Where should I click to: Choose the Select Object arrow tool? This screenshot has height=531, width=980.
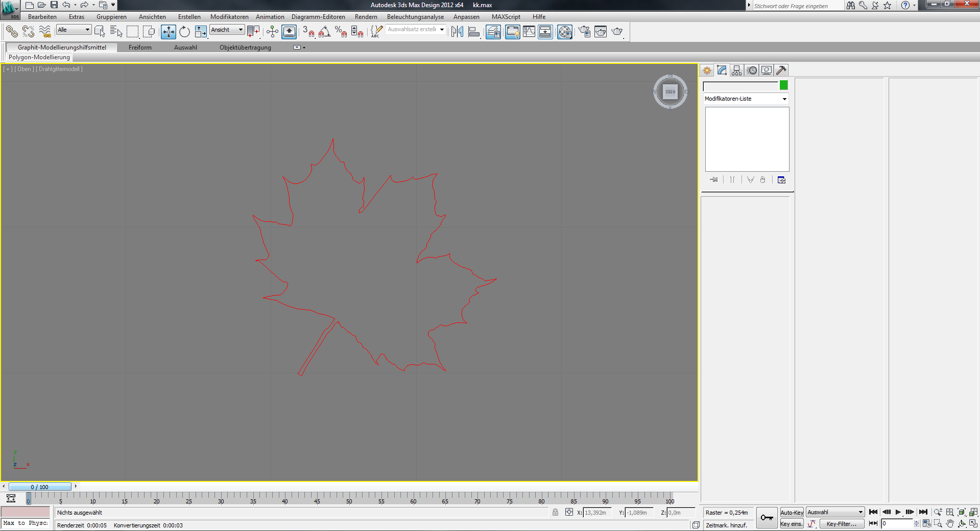(x=100, y=32)
